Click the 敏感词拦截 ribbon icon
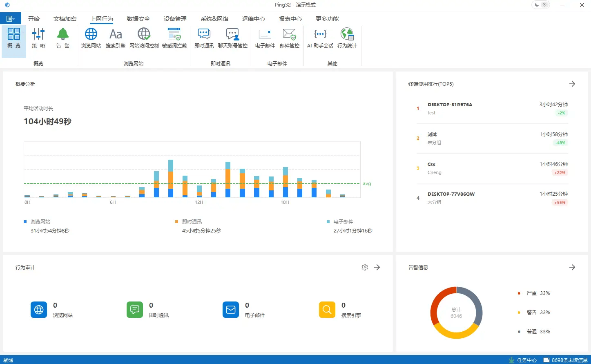This screenshot has height=364, width=591. 174,38
